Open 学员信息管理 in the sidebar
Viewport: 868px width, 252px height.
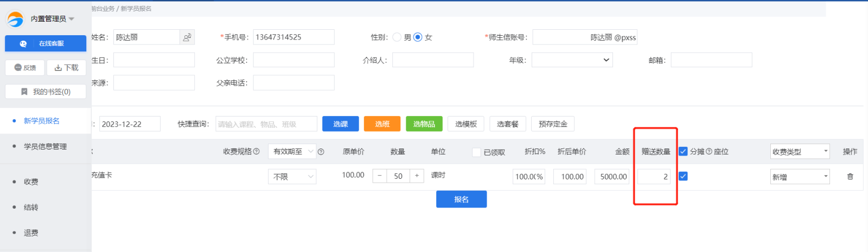[46, 146]
